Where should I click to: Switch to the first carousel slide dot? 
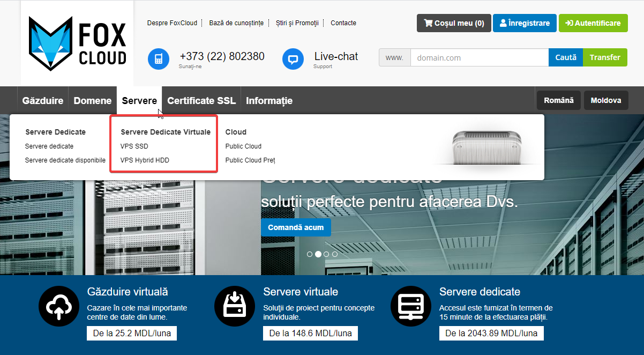(310, 254)
